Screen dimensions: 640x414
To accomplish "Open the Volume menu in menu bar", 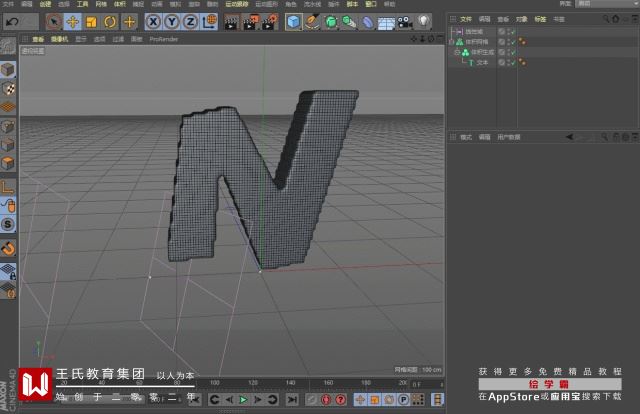I will (x=120, y=4).
